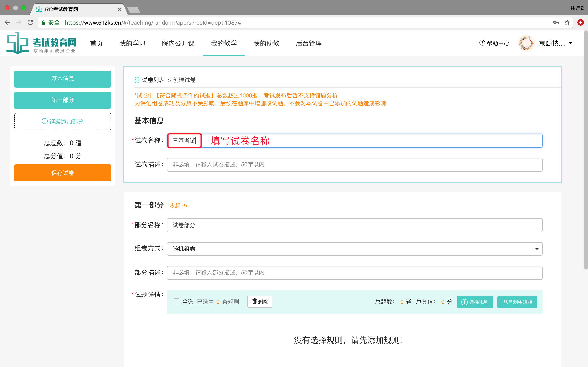Bookmark page with star icon

(x=567, y=23)
